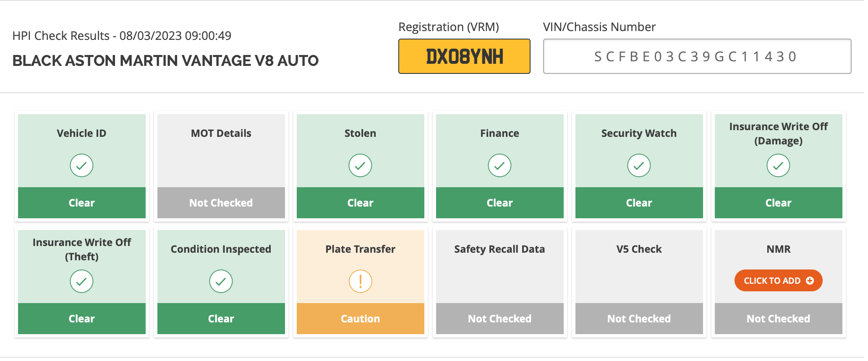Select the Security Watch card title

[x=639, y=133]
